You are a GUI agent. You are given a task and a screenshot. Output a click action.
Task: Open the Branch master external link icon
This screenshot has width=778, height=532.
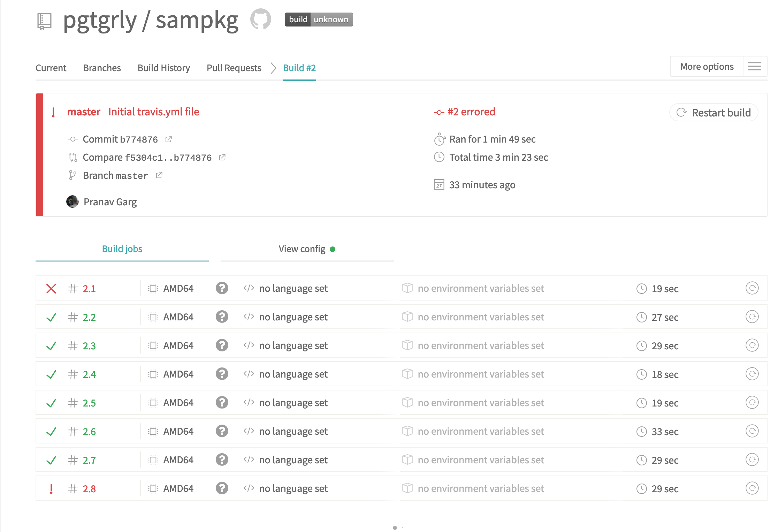pyautogui.click(x=159, y=175)
